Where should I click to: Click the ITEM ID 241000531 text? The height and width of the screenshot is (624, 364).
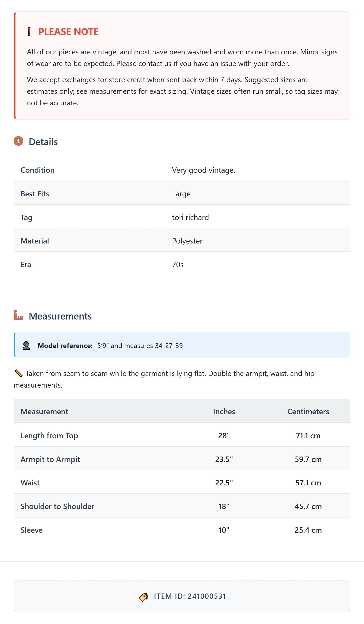click(190, 596)
